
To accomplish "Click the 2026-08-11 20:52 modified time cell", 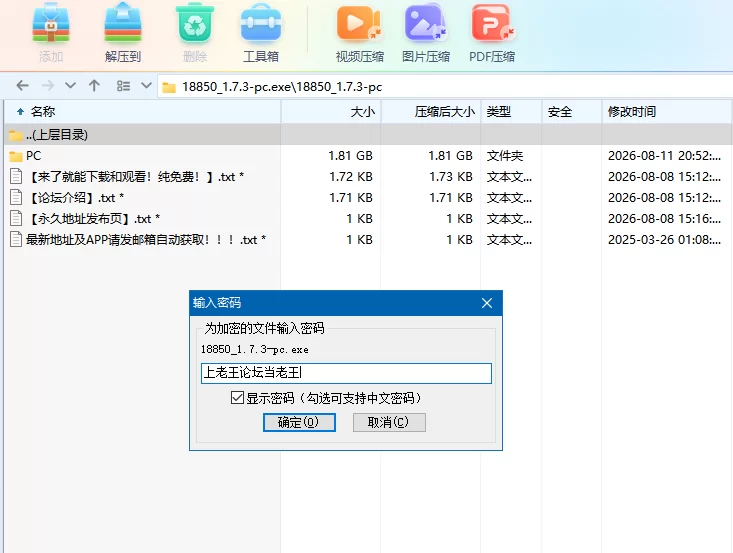I will [664, 156].
